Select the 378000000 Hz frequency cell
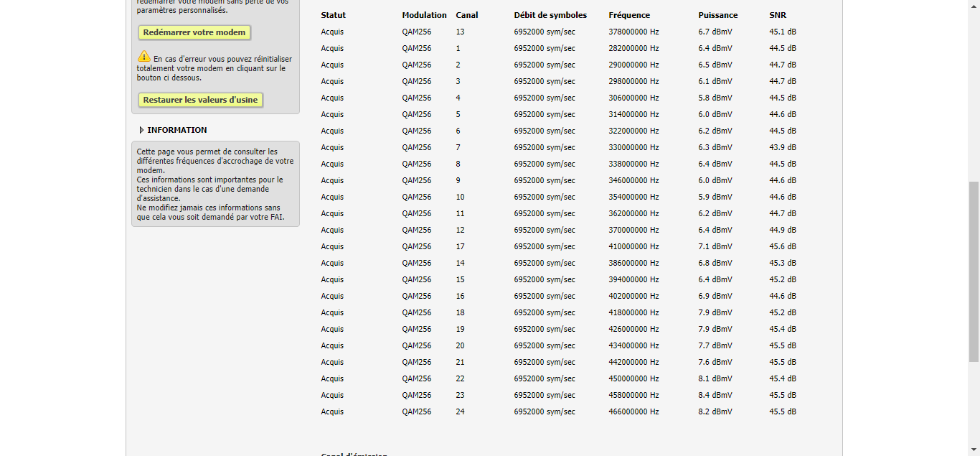The image size is (980, 456). (x=633, y=32)
